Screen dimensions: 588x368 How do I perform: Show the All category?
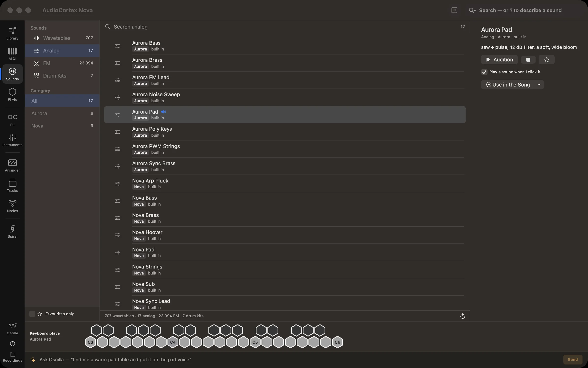coord(62,101)
